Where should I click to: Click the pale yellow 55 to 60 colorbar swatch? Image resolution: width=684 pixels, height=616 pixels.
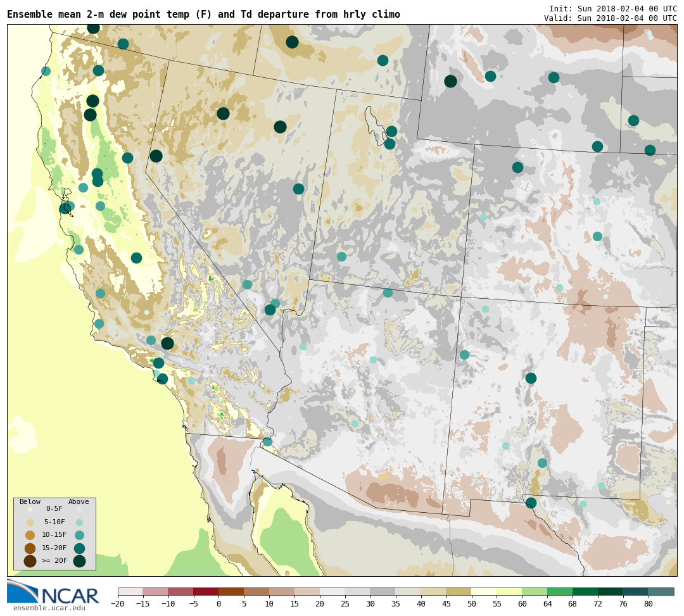click(509, 591)
